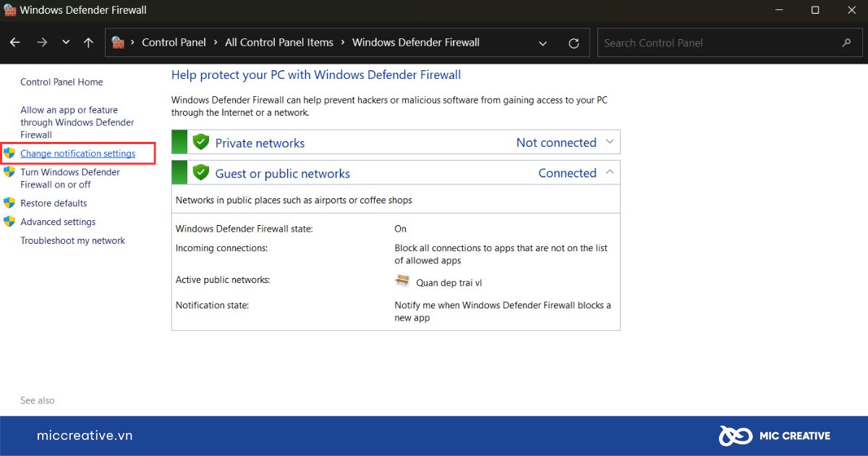Viewport: 868px width, 456px height.
Task: Click the Notification state label
Action: 212,305
